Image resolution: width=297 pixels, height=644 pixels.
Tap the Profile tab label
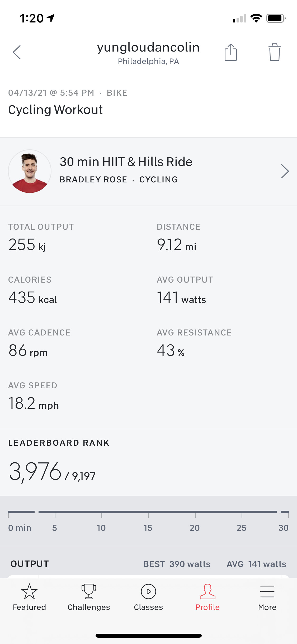click(x=208, y=607)
